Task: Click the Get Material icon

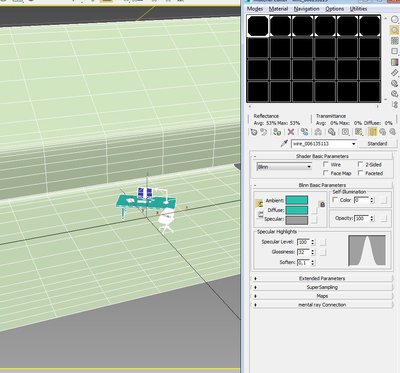Action: tap(254, 132)
